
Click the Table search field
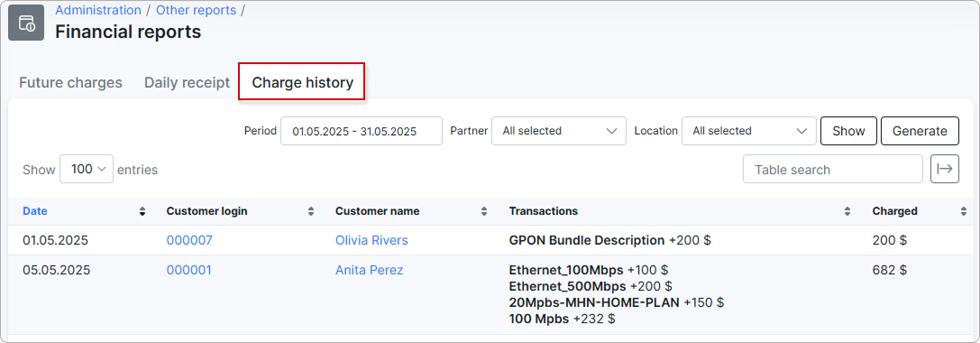[x=832, y=169]
